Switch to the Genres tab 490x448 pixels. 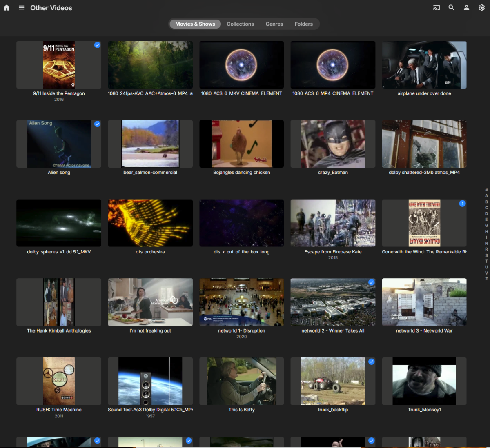tap(274, 24)
